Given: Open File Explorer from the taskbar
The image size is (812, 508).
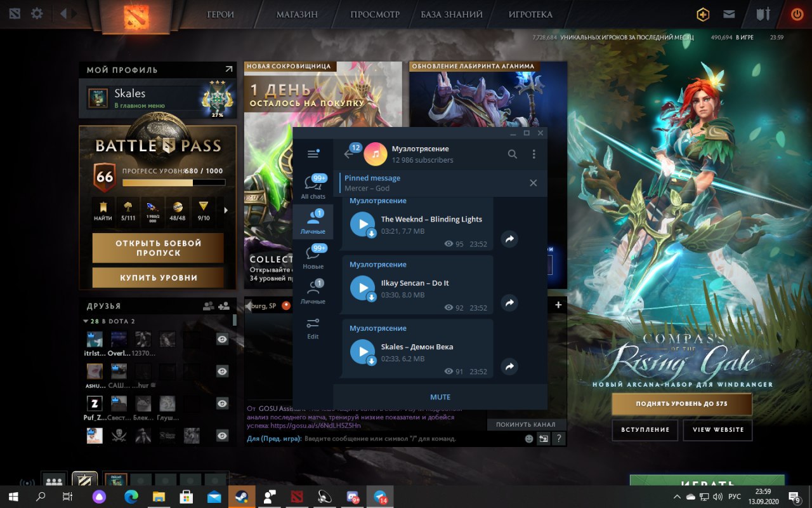Looking at the screenshot, I should click(x=159, y=496).
